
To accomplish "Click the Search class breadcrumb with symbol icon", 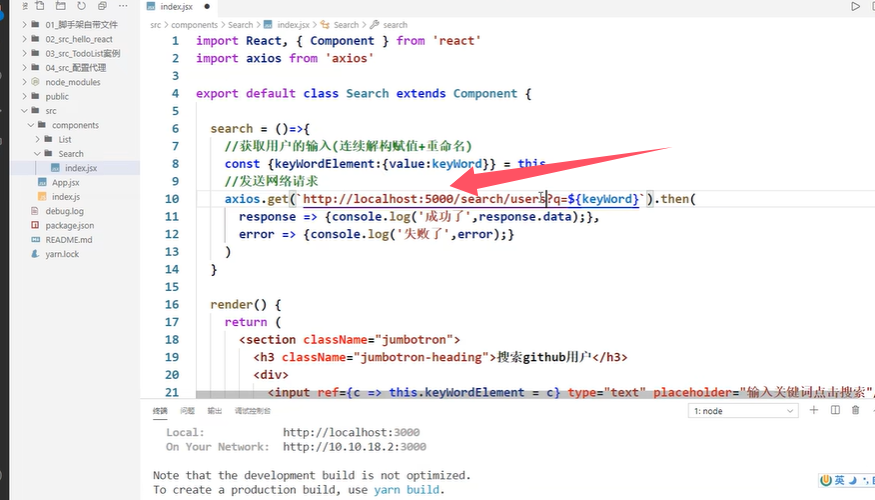I will [346, 25].
